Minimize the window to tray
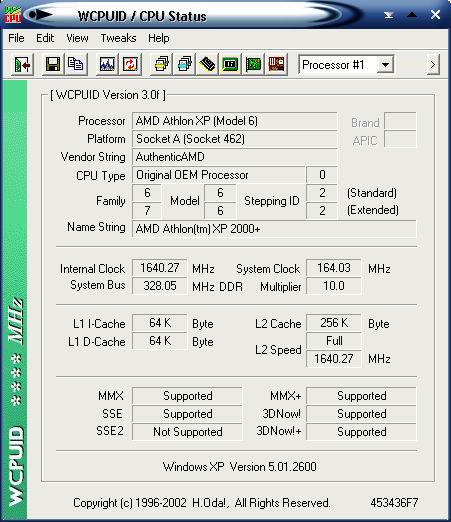Image resolution: width=451 pixels, height=522 pixels. 389,15
